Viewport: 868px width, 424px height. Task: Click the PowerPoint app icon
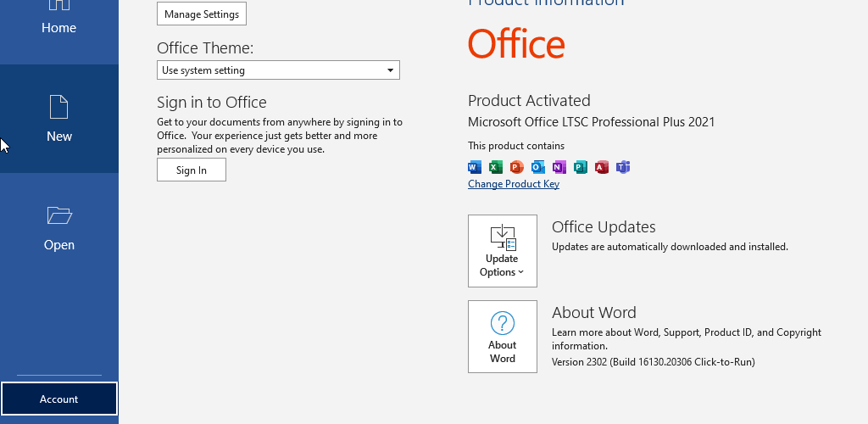click(517, 166)
